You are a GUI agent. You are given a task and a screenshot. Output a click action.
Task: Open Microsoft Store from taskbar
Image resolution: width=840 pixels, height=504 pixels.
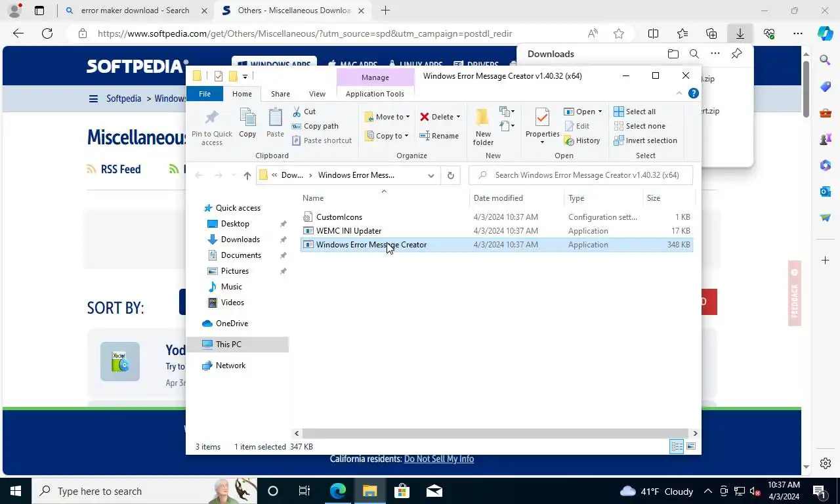[x=402, y=491]
